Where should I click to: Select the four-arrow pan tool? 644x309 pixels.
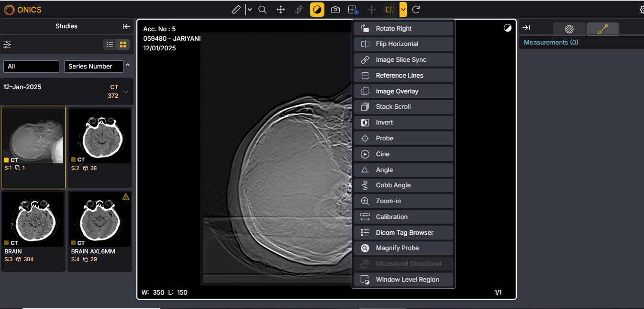(281, 10)
